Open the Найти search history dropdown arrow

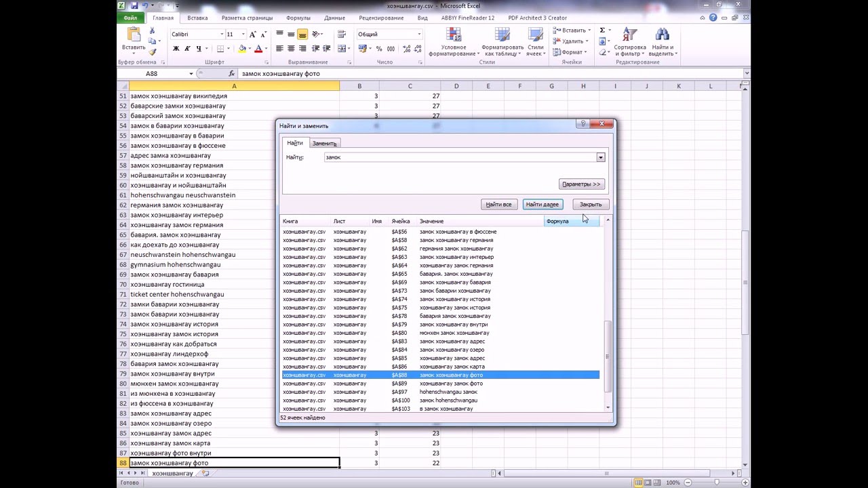pyautogui.click(x=600, y=157)
